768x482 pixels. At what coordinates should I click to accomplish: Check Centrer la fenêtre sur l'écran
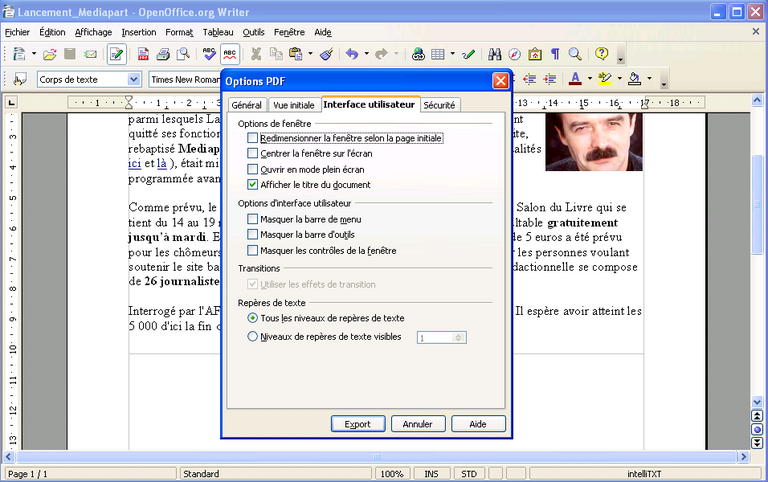(x=252, y=154)
